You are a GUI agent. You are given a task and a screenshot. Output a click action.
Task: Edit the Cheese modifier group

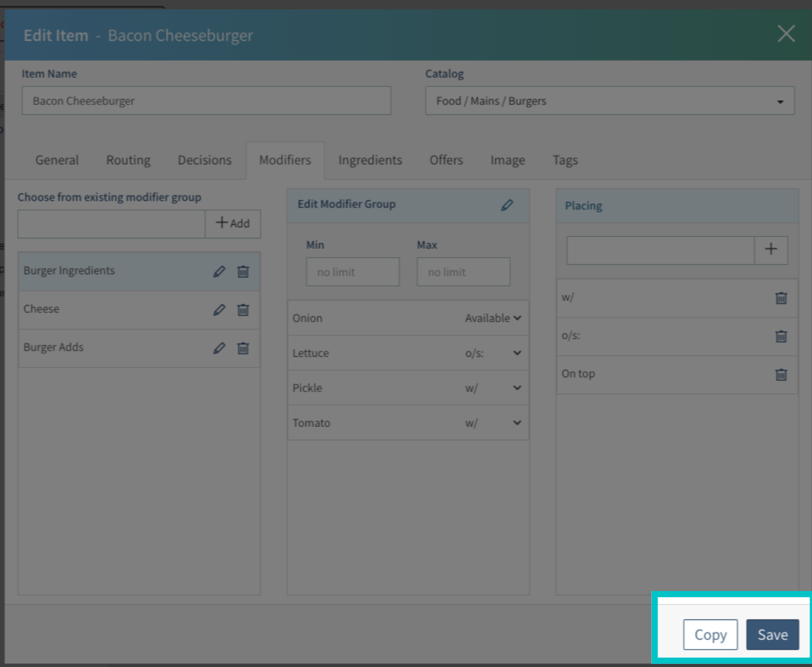point(219,309)
